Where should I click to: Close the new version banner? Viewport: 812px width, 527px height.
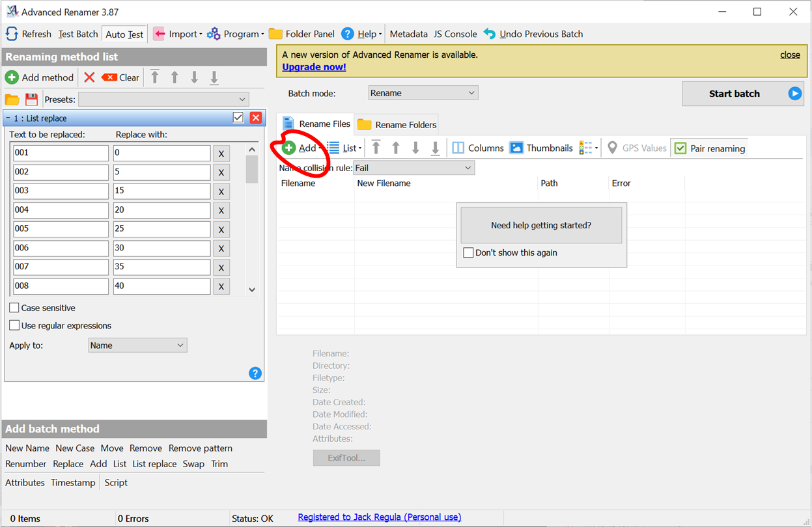coord(790,55)
